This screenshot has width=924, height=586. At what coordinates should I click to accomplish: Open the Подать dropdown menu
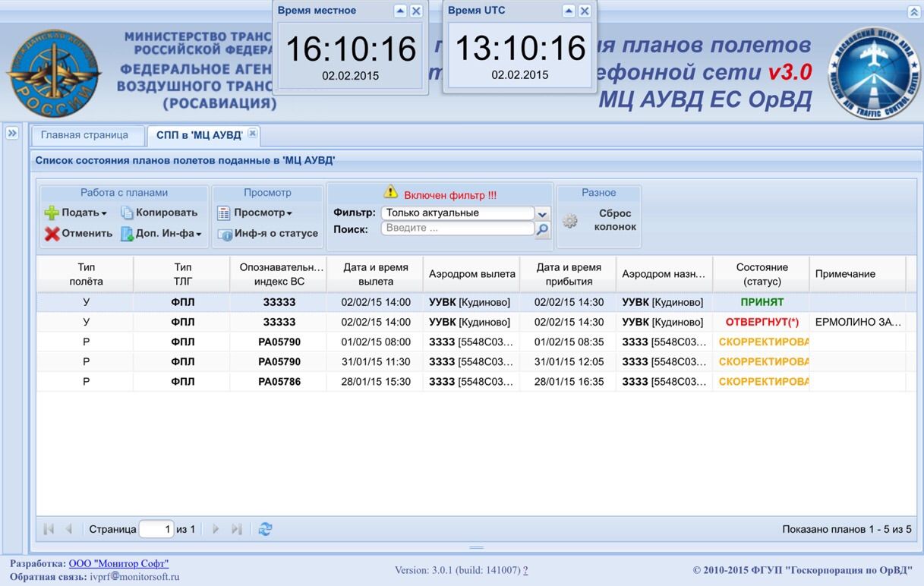point(76,213)
